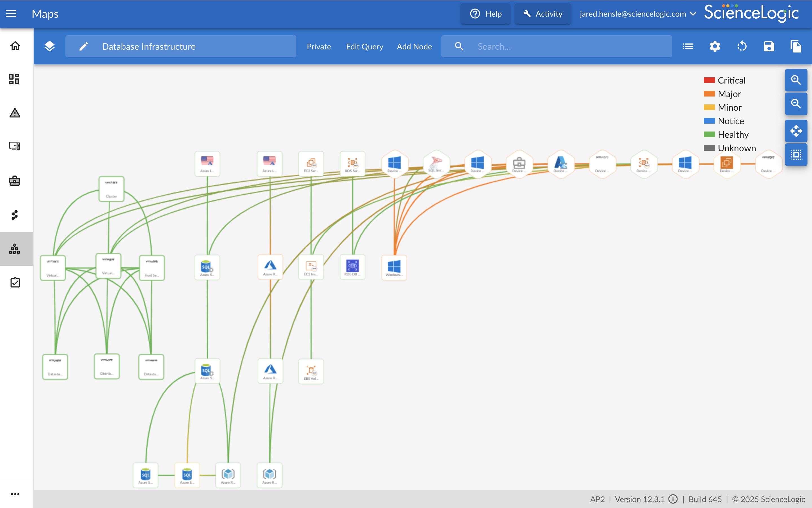812x508 pixels.
Task: Select the highlighted Maps sidebar icon
Action: pos(14,249)
